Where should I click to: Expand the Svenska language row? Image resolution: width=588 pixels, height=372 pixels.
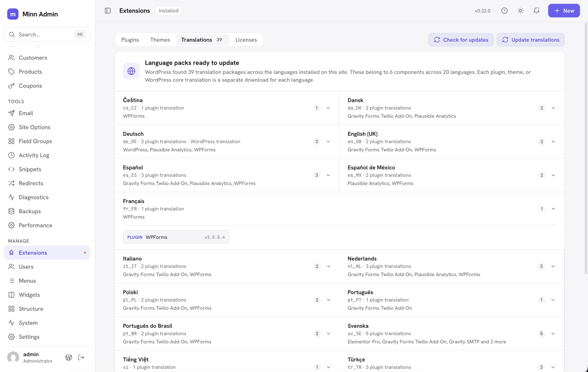(x=452, y=334)
